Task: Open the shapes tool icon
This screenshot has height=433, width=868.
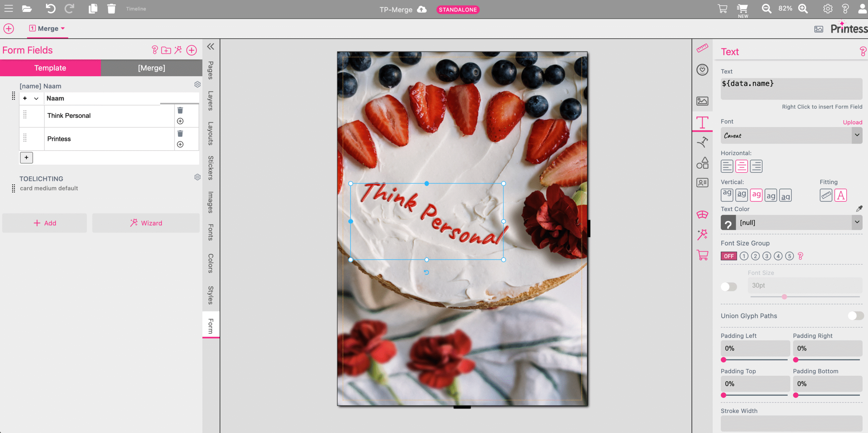Action: click(x=702, y=163)
